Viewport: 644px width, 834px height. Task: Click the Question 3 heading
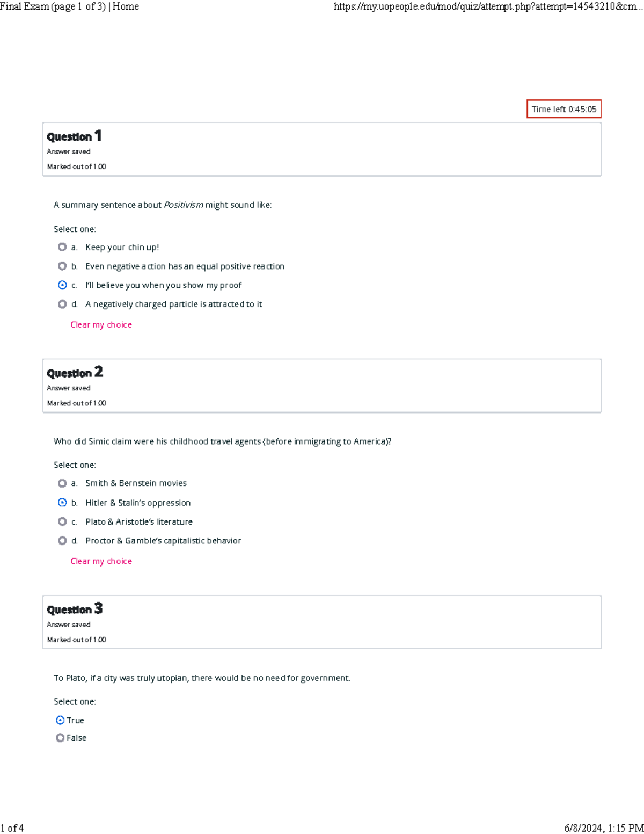[x=75, y=609]
